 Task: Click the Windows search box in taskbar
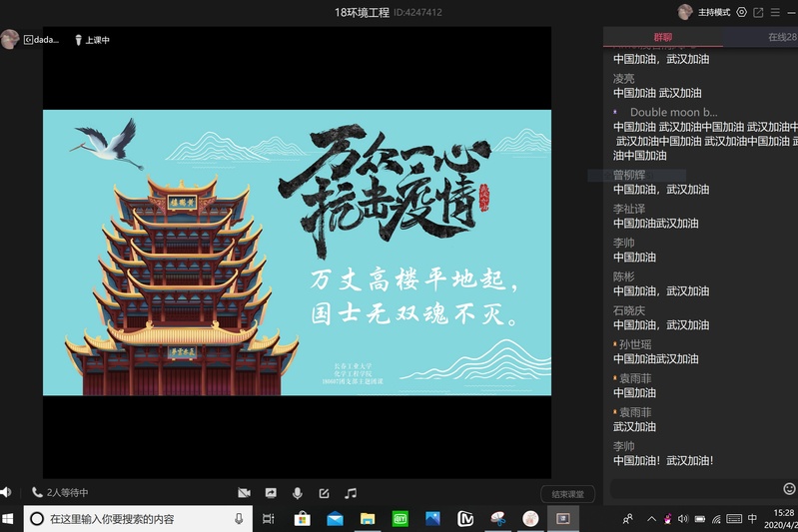pos(138,519)
